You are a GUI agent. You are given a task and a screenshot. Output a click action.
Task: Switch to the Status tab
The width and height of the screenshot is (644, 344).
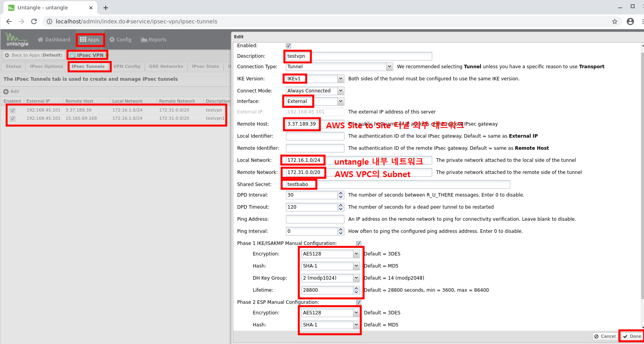pos(13,66)
